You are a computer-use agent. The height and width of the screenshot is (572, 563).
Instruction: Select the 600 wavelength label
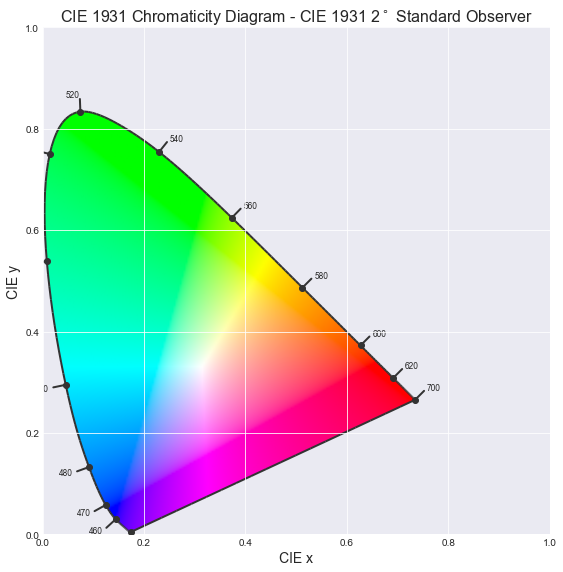379,334
